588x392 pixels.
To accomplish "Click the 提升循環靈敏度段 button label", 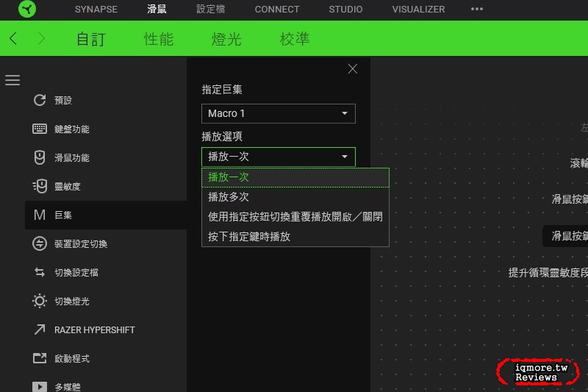I will tap(548, 272).
